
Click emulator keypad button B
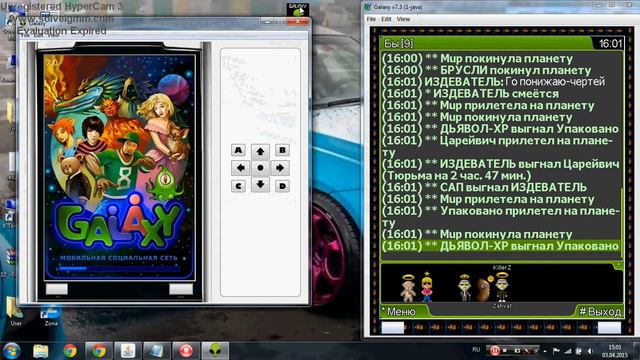tap(282, 150)
